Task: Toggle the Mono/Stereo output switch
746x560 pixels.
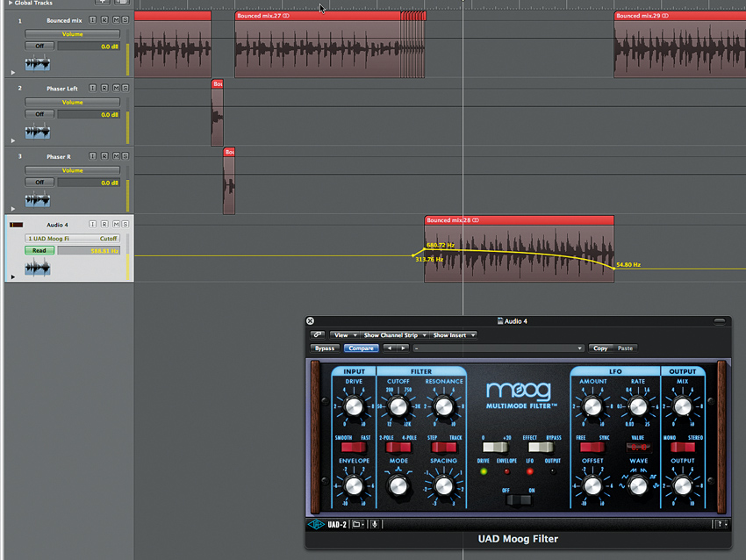Action: [683, 448]
